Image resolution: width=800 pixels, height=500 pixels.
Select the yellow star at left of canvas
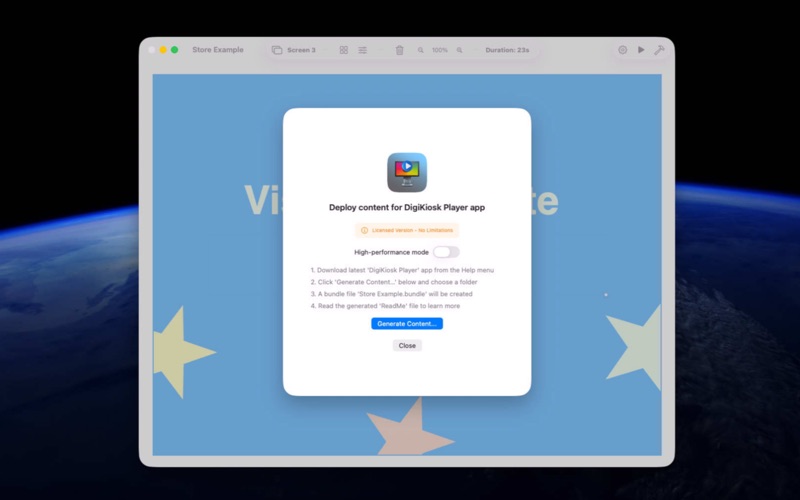181,352
